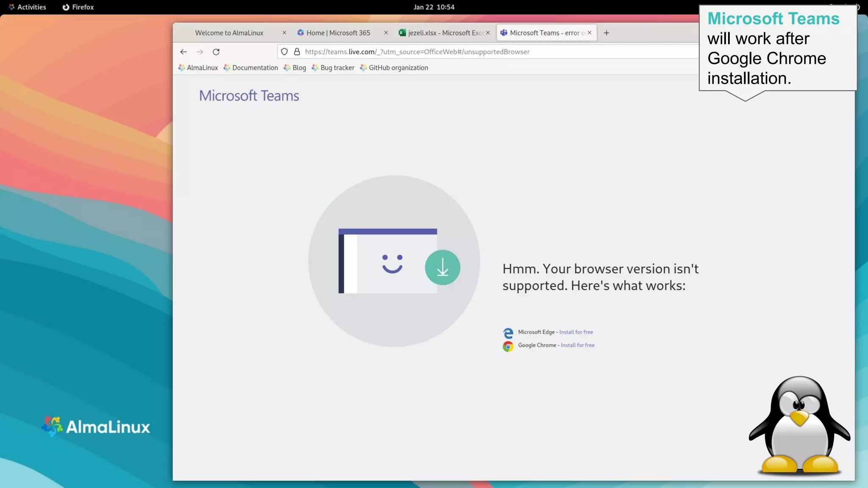Click the padlock site info icon

pyautogui.click(x=297, y=52)
